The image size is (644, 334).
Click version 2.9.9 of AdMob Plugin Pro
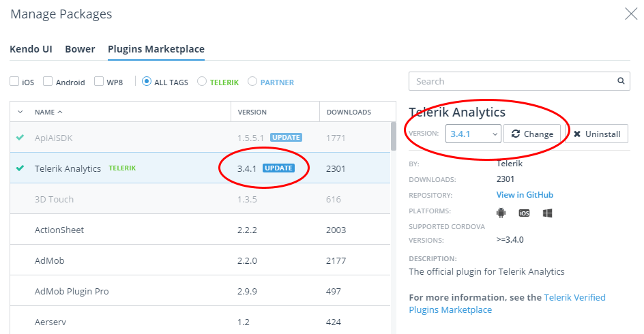[x=247, y=291]
